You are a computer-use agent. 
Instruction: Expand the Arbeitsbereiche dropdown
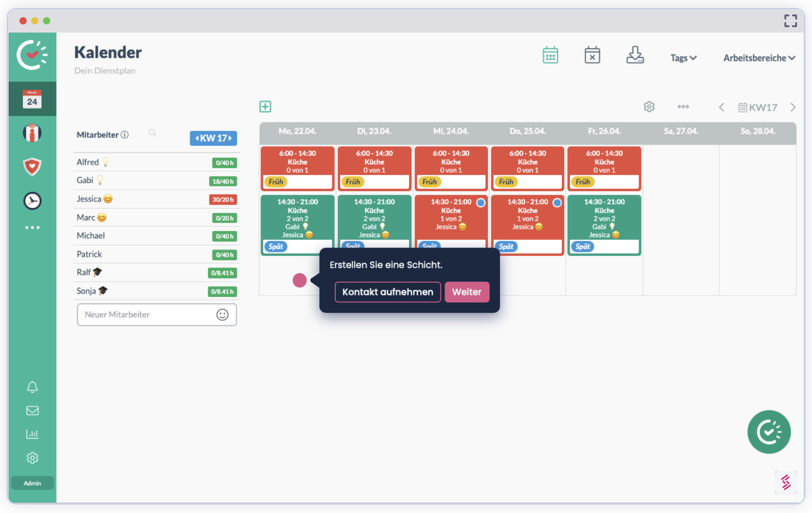click(759, 58)
